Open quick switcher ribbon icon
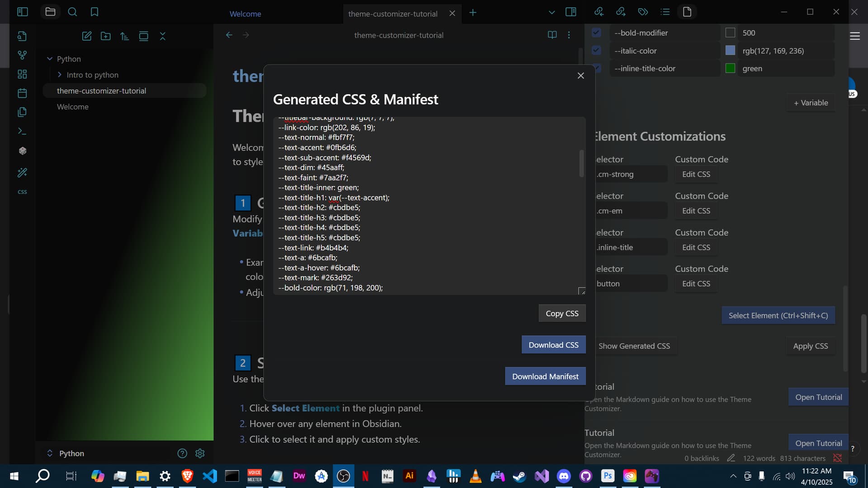The width and height of the screenshot is (868, 488). [x=22, y=36]
